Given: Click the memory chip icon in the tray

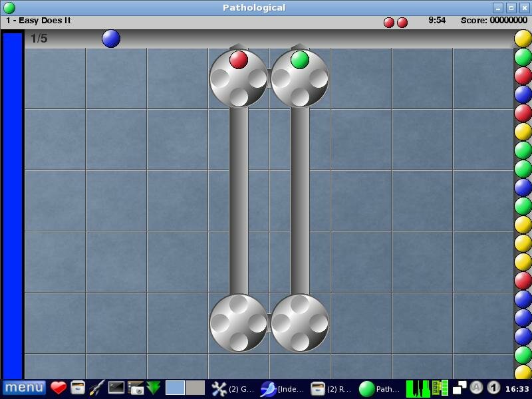Looking at the screenshot, I should (x=440, y=388).
